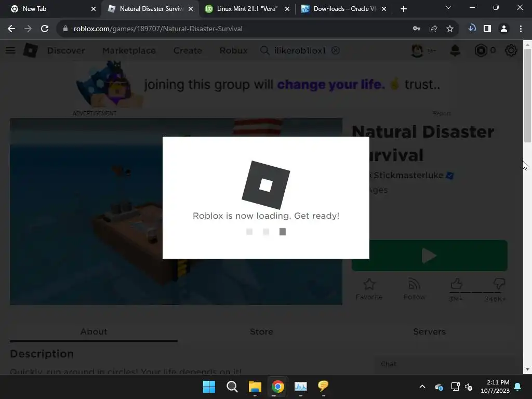Click the thumbs down dislike icon

point(499,284)
